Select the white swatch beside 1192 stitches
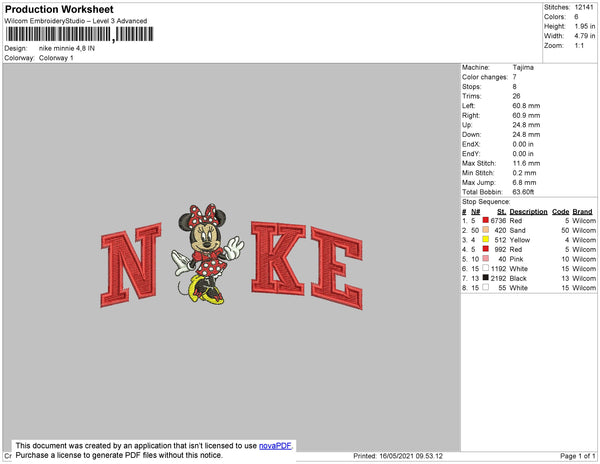600x464 pixels. [486, 268]
